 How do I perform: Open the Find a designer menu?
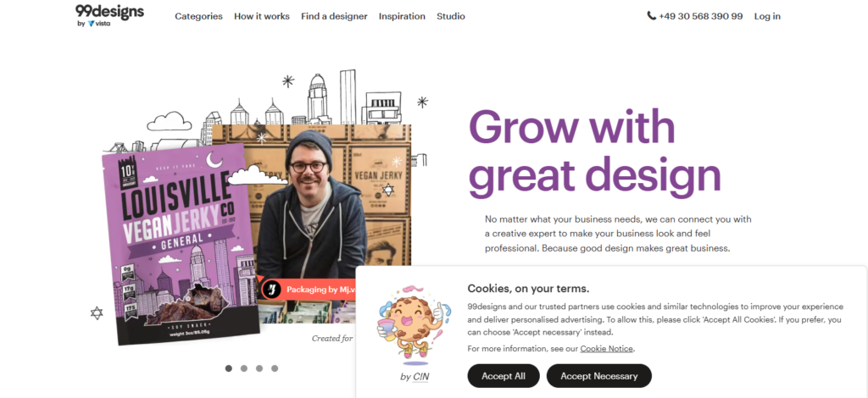[334, 17]
